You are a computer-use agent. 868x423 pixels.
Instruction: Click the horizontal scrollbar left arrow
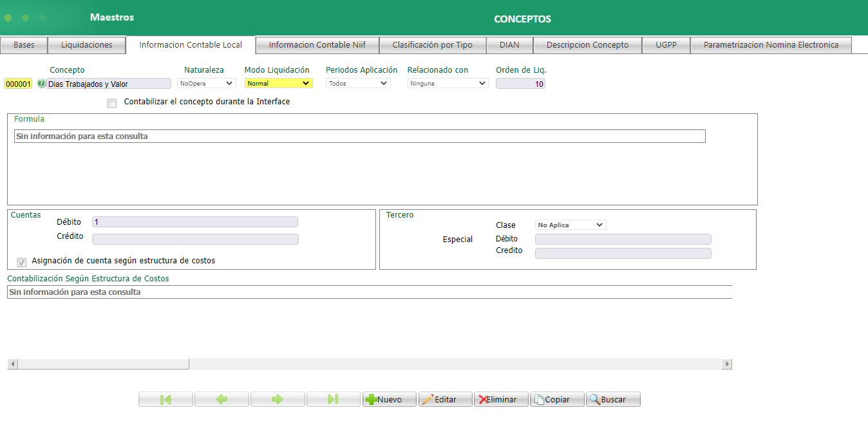(x=12, y=364)
